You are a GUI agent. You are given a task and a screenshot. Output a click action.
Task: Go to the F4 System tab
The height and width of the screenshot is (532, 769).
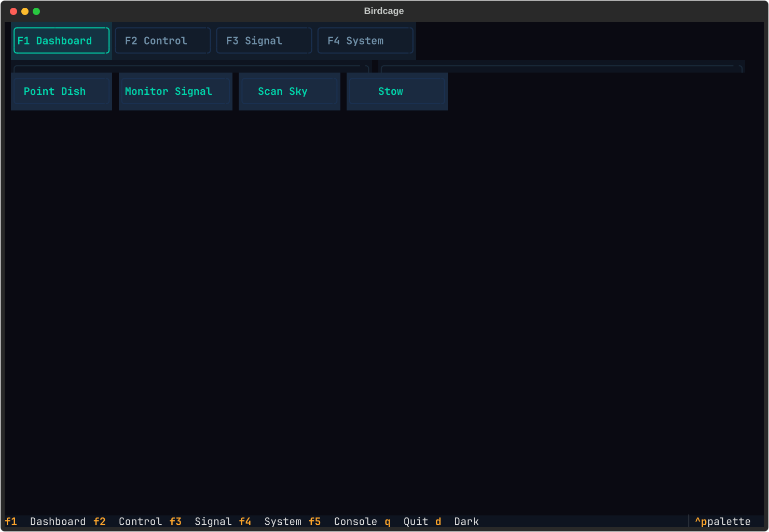click(365, 40)
